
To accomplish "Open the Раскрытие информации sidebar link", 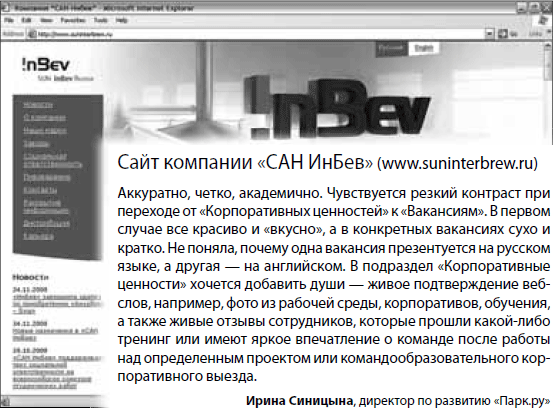I will tap(46, 207).
